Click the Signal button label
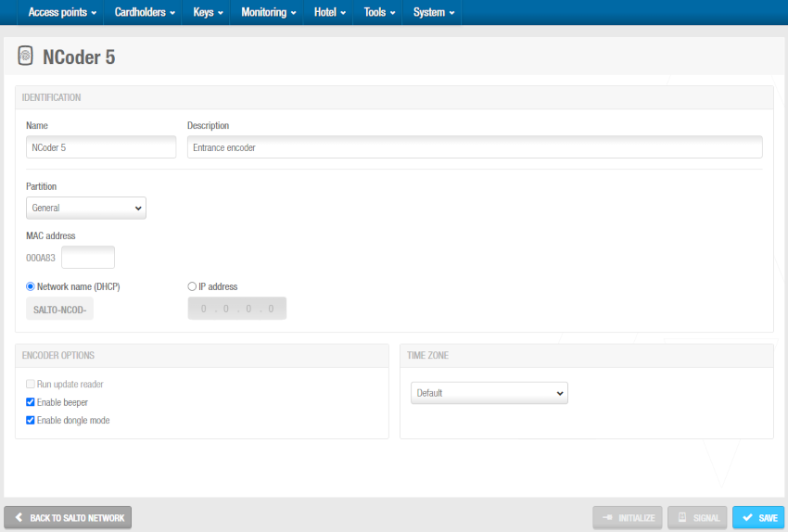This screenshot has width=788, height=532. (x=706, y=518)
